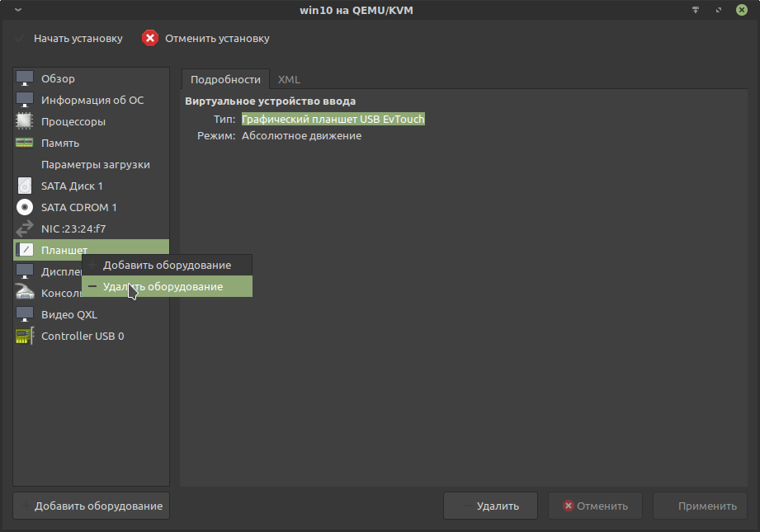Click the Обзор monitor icon
Viewport: 760px width, 532px height.
tap(25, 78)
